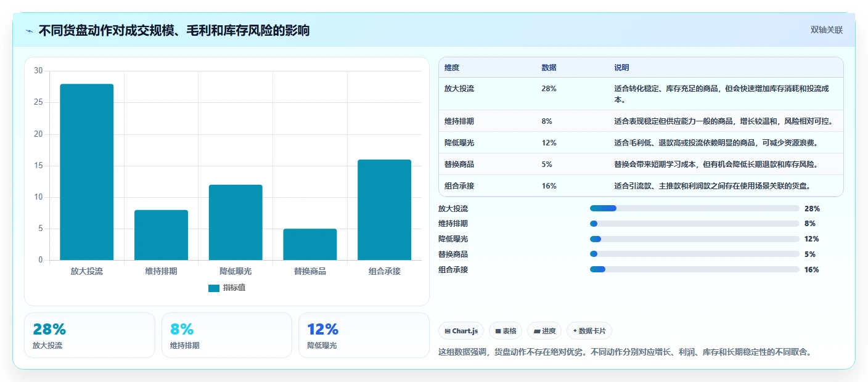868x382 pixels.
Task: Click the 组合承接 16% progress bar
Action: [695, 269]
